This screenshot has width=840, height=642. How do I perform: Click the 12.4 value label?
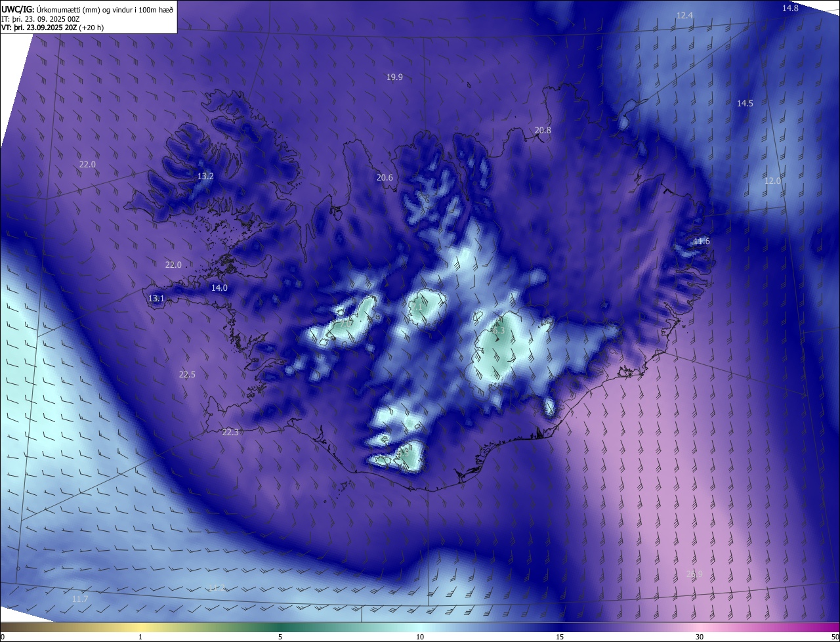click(x=685, y=15)
